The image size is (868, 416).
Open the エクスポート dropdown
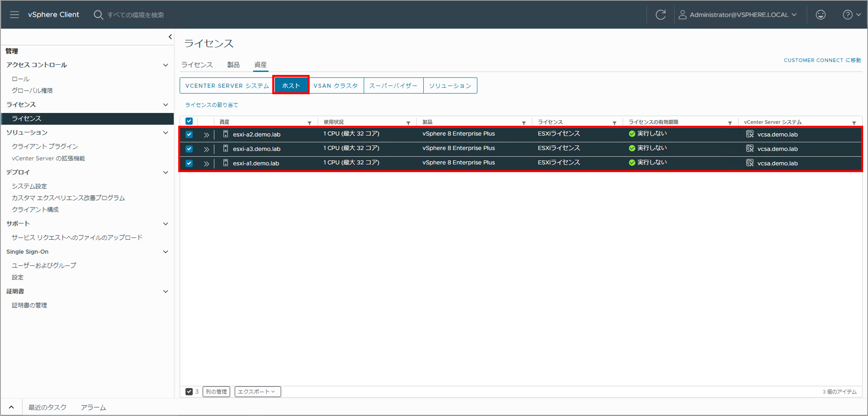[x=257, y=391]
